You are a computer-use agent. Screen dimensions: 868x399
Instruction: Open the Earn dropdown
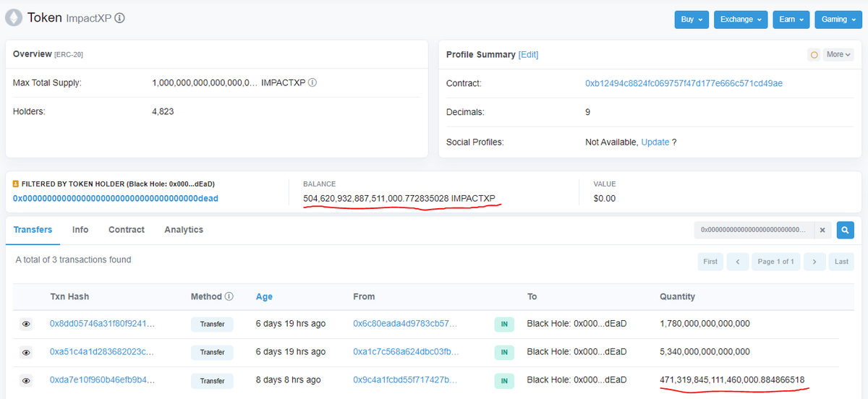(x=791, y=20)
